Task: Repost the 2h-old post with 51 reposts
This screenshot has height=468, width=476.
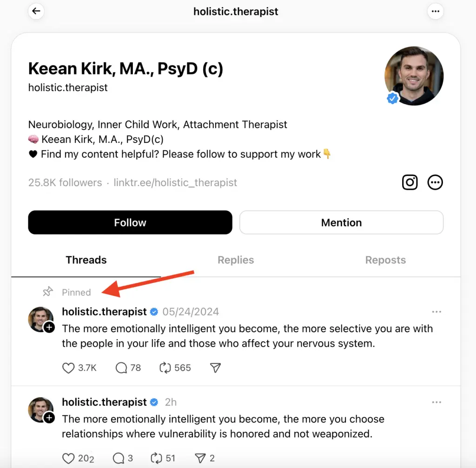Action: tap(157, 458)
